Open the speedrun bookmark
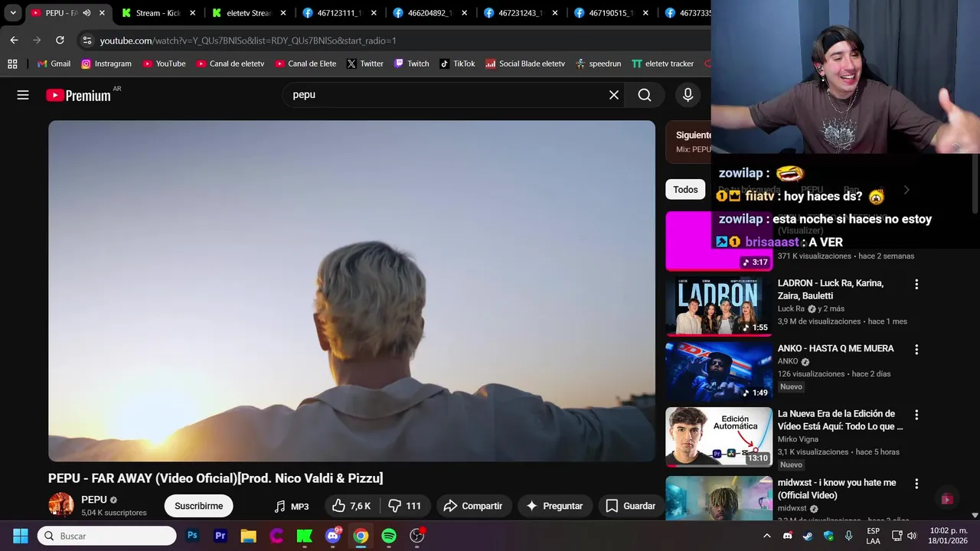Image resolution: width=980 pixels, height=551 pixels. (x=598, y=64)
